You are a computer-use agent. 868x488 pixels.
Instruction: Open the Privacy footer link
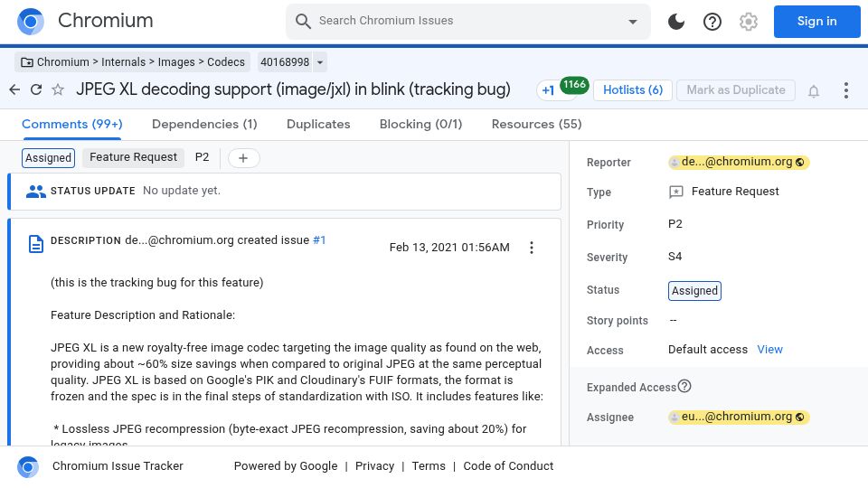(x=374, y=466)
